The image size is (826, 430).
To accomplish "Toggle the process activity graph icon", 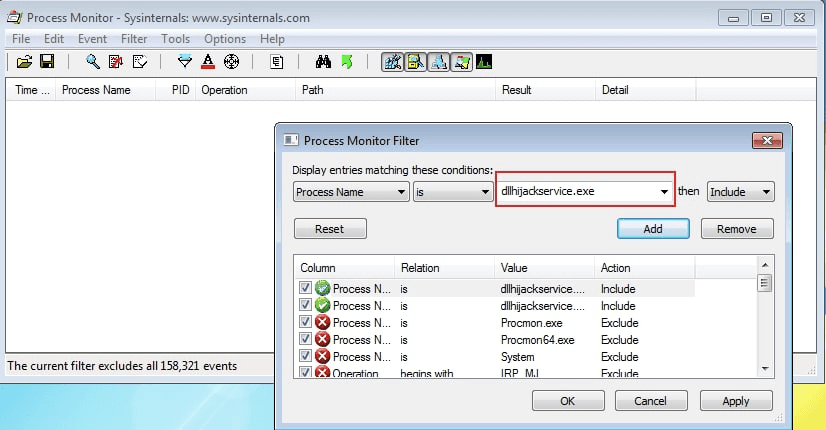I will click(x=483, y=62).
